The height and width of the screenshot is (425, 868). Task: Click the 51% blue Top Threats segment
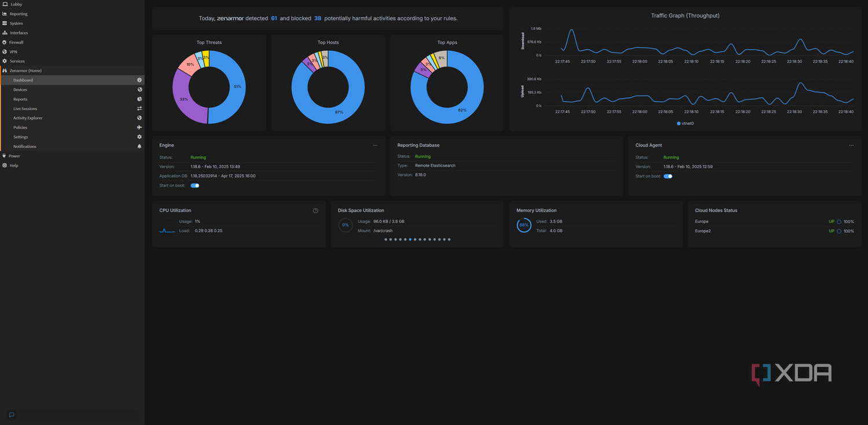click(x=236, y=87)
